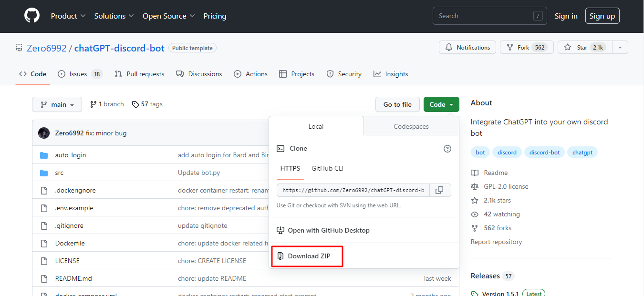Open the auto_login folder

71,155
